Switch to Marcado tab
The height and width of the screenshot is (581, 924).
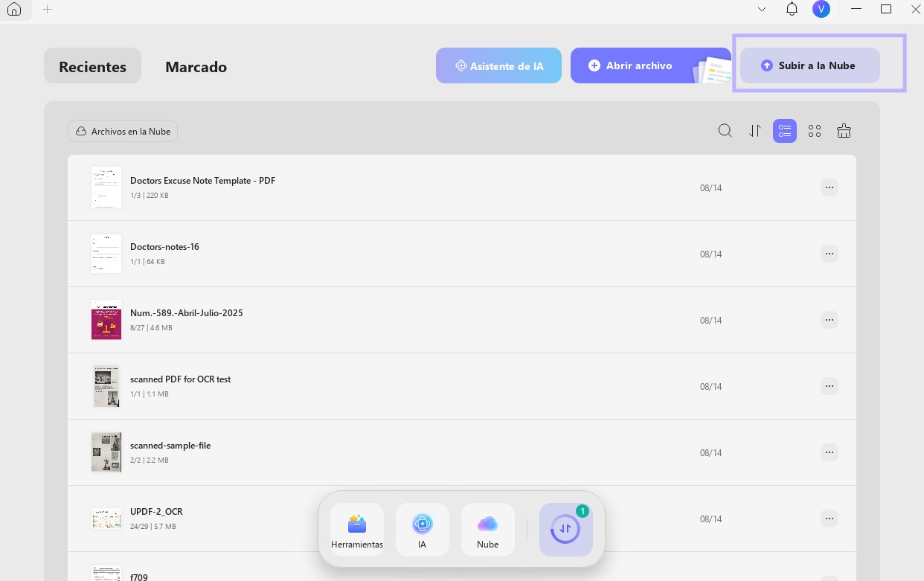point(196,66)
